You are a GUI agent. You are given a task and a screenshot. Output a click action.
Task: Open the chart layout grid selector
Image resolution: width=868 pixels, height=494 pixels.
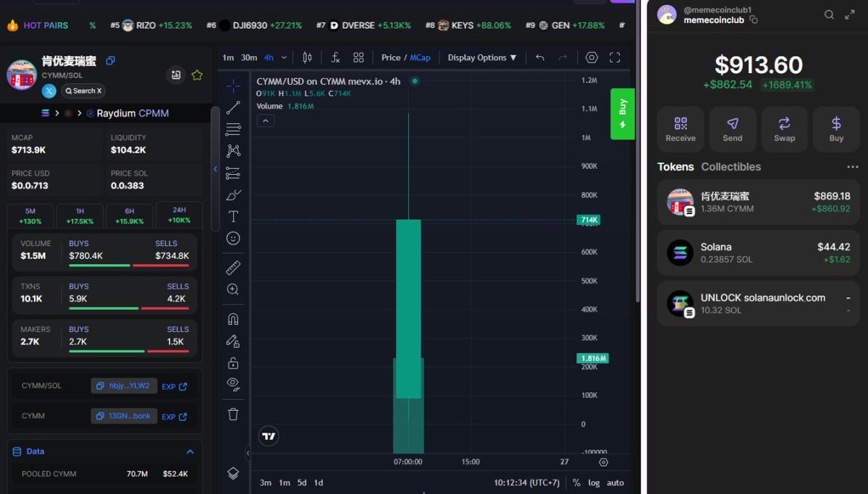tap(359, 58)
